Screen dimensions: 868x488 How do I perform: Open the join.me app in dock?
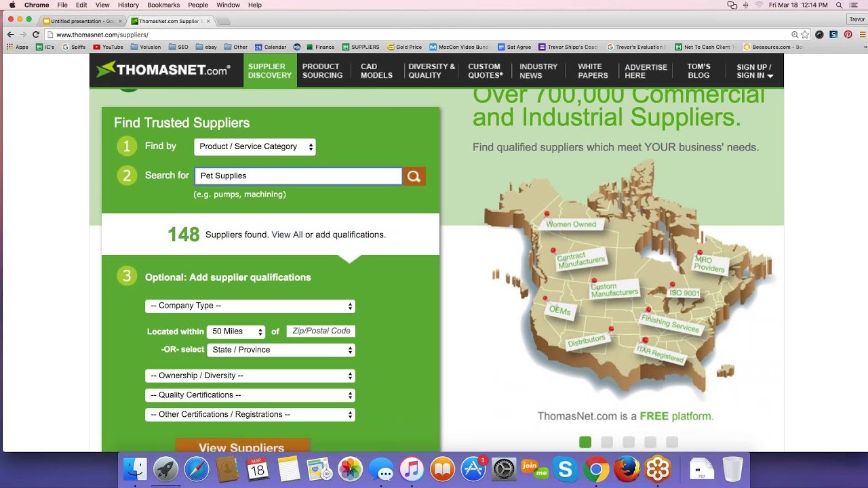click(534, 469)
